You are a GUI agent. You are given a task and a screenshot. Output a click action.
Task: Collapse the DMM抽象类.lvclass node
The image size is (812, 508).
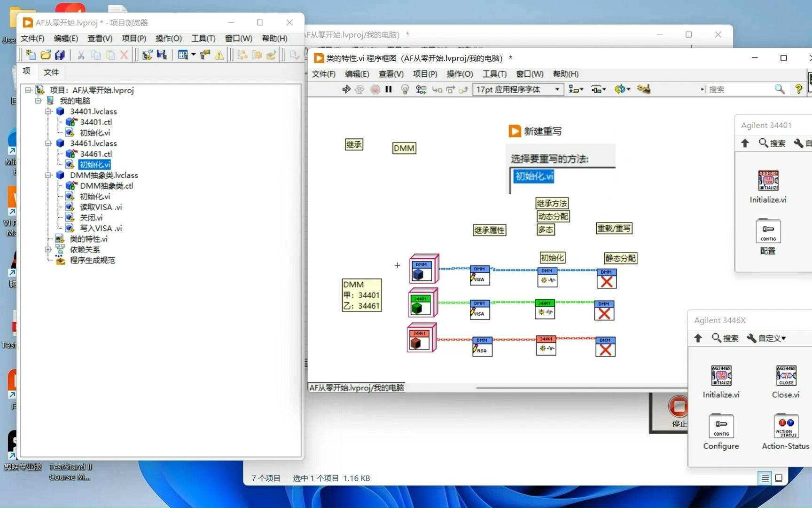pyautogui.click(x=48, y=175)
